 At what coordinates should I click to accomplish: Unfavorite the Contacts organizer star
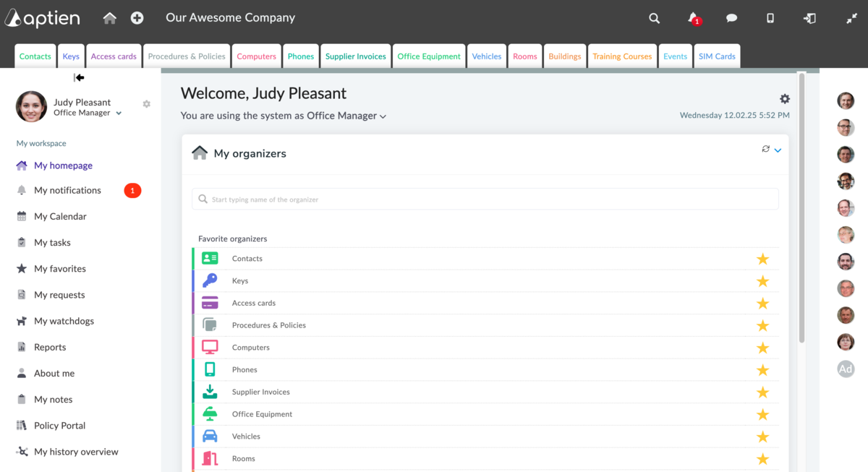tap(762, 259)
